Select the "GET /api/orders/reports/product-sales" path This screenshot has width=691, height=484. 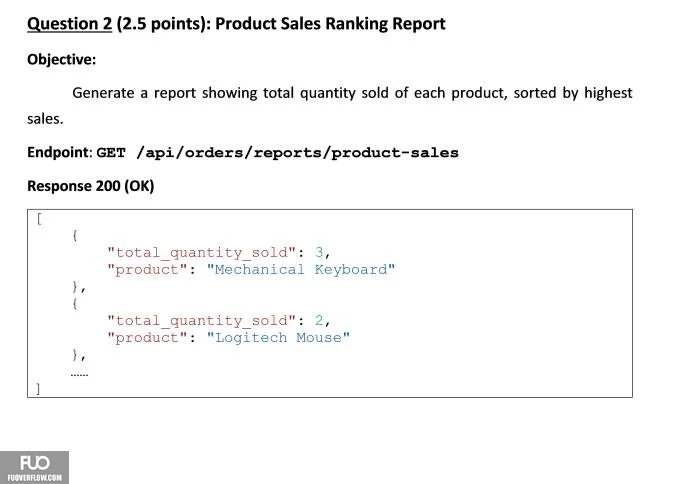278,153
